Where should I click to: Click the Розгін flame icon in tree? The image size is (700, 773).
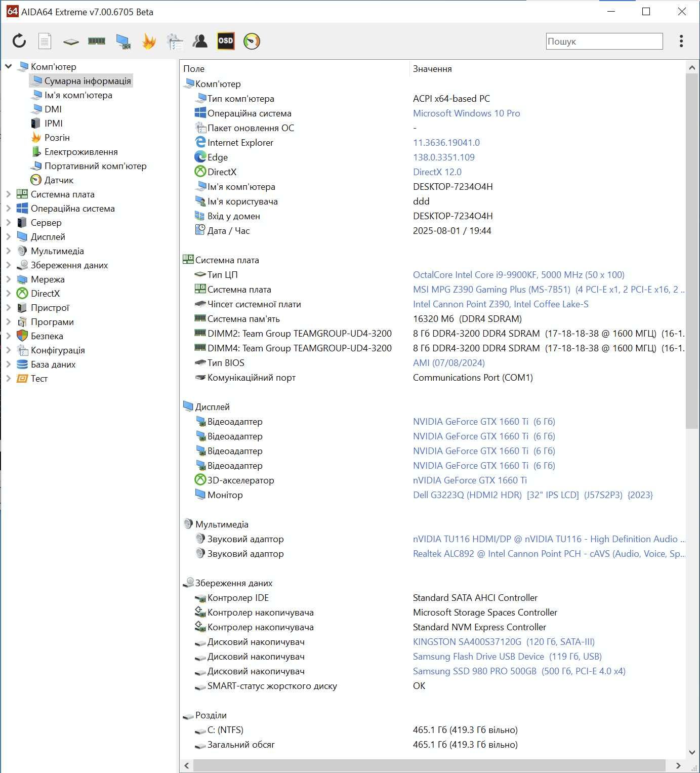click(x=36, y=137)
